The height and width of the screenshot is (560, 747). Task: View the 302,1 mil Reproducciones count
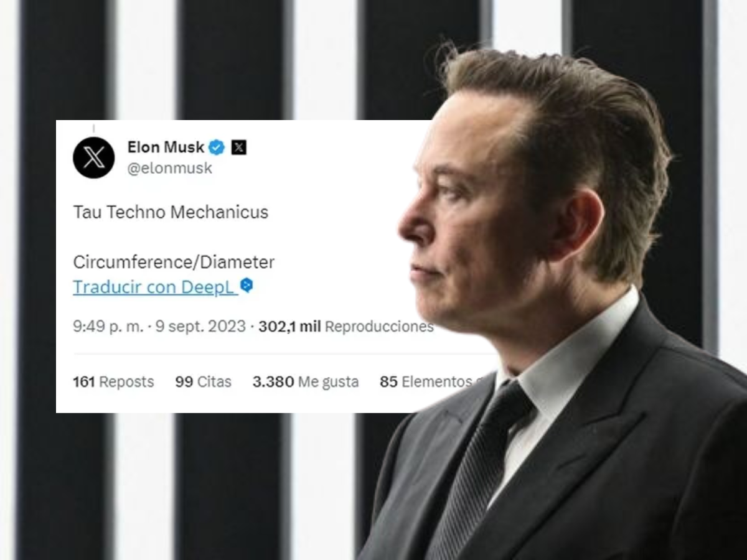pyautogui.click(x=345, y=327)
